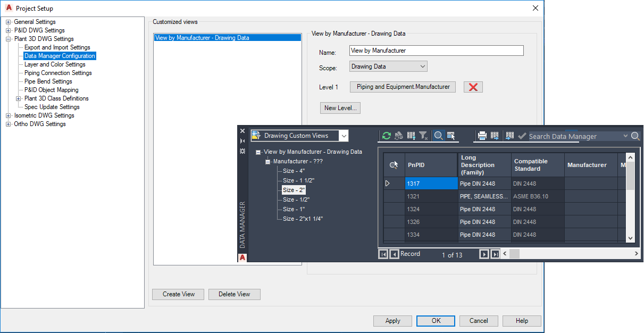Open Drawing Custom Views dropdown in Data Manager
This screenshot has width=644, height=333.
[344, 136]
